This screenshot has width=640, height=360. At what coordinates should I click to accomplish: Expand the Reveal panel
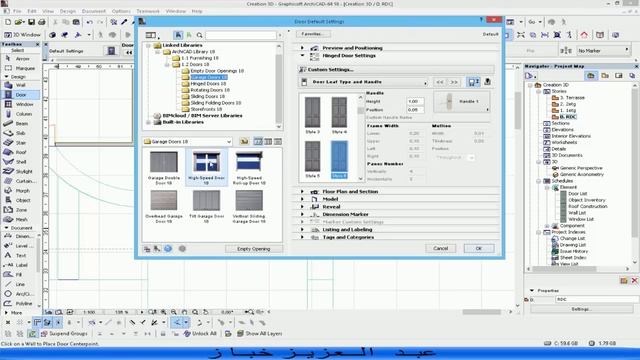click(x=302, y=207)
